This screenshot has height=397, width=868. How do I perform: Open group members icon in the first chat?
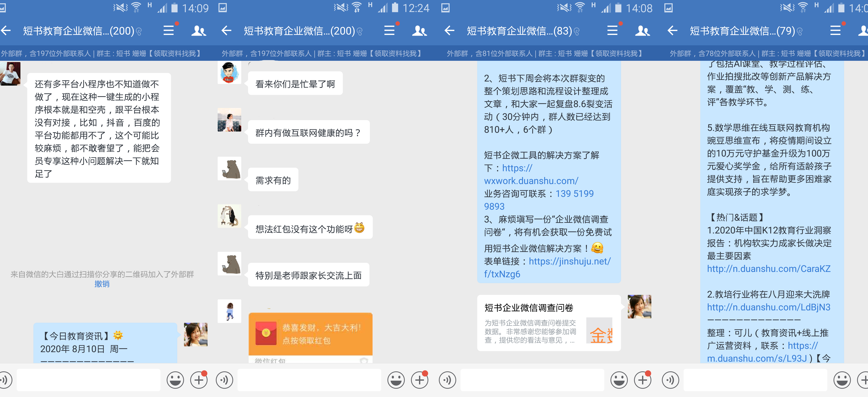(x=198, y=31)
